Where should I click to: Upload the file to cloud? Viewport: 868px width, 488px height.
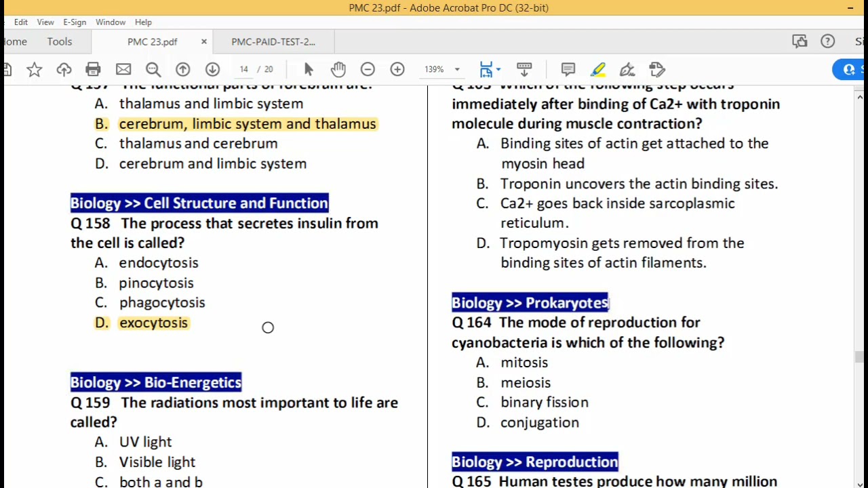(x=64, y=69)
